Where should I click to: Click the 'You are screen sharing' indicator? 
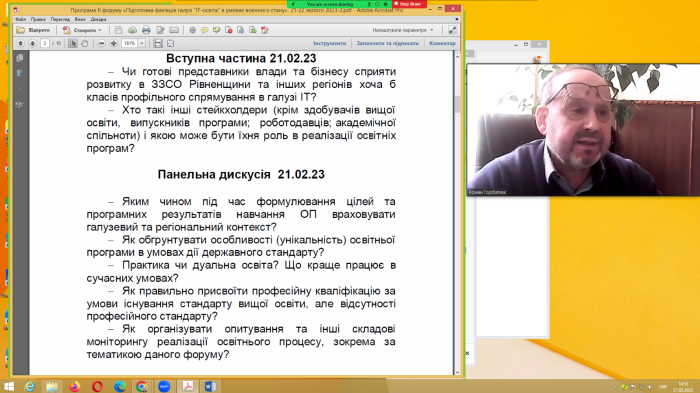(329, 4)
